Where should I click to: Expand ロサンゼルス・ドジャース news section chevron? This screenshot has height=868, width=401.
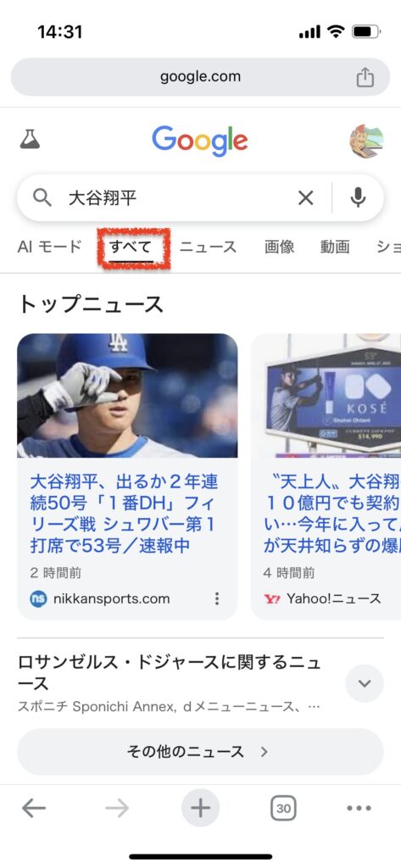click(x=365, y=683)
